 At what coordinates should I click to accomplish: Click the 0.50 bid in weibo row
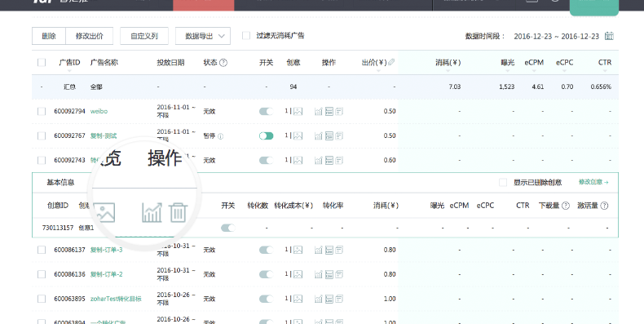point(390,112)
